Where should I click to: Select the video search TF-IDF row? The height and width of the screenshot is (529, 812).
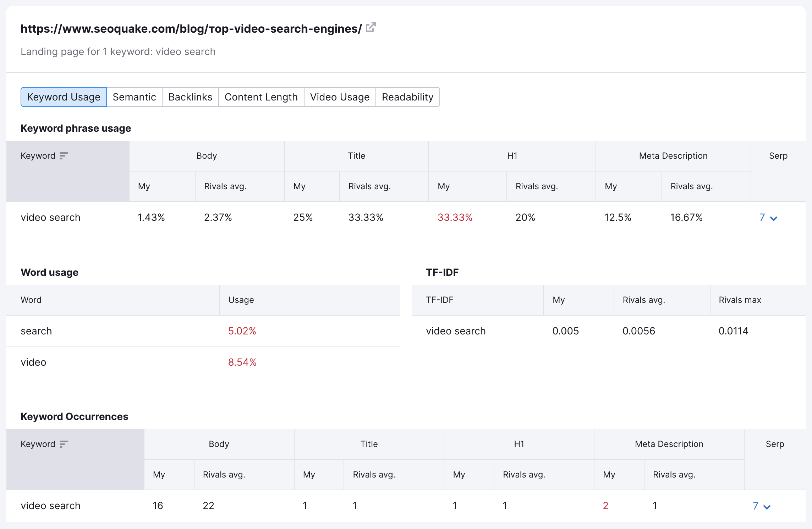(x=455, y=331)
